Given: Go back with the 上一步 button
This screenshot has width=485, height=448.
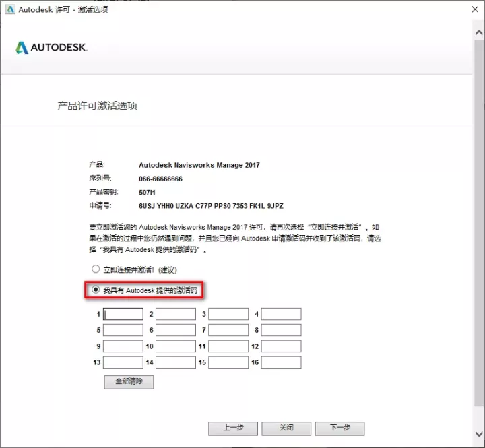Looking at the screenshot, I should coord(233,428).
